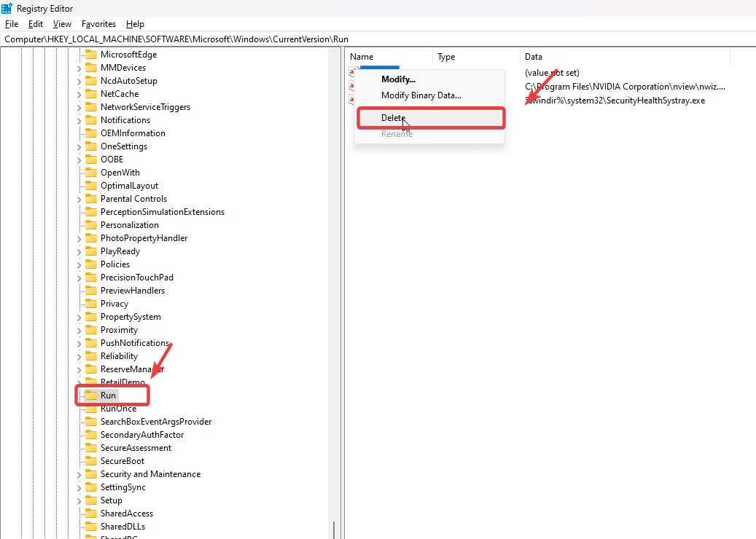The height and width of the screenshot is (539, 756).
Task: Open the Edit menu
Action: pos(36,24)
